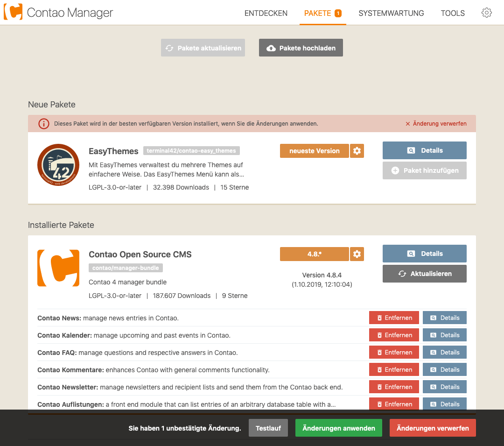Open Details for Contao Newsletter
This screenshot has height=446, width=504.
[x=445, y=387]
